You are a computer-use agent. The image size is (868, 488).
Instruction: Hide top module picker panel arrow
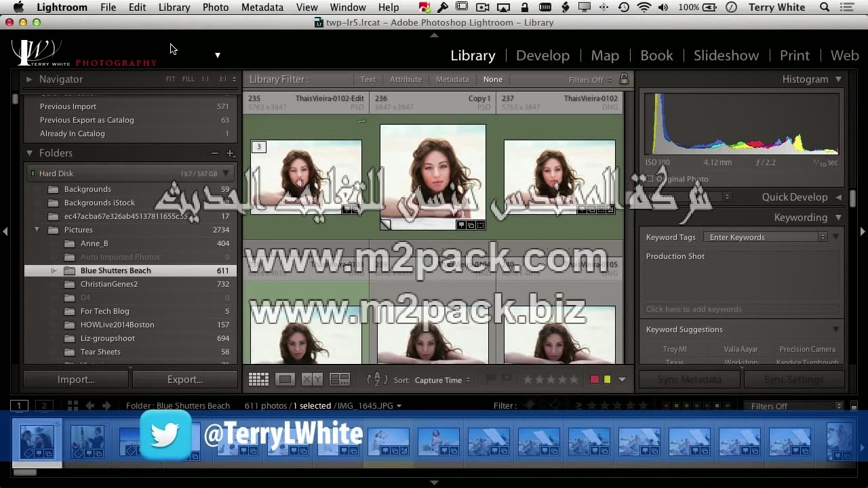[434, 35]
